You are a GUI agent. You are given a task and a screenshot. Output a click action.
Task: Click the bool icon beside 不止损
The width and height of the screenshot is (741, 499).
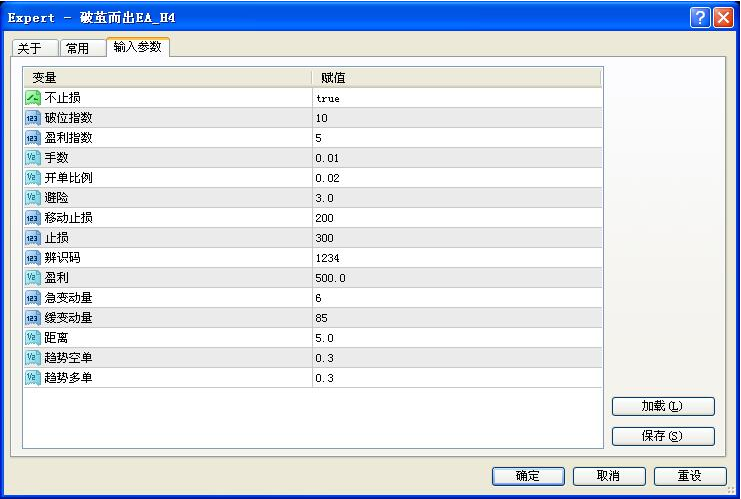[33, 98]
